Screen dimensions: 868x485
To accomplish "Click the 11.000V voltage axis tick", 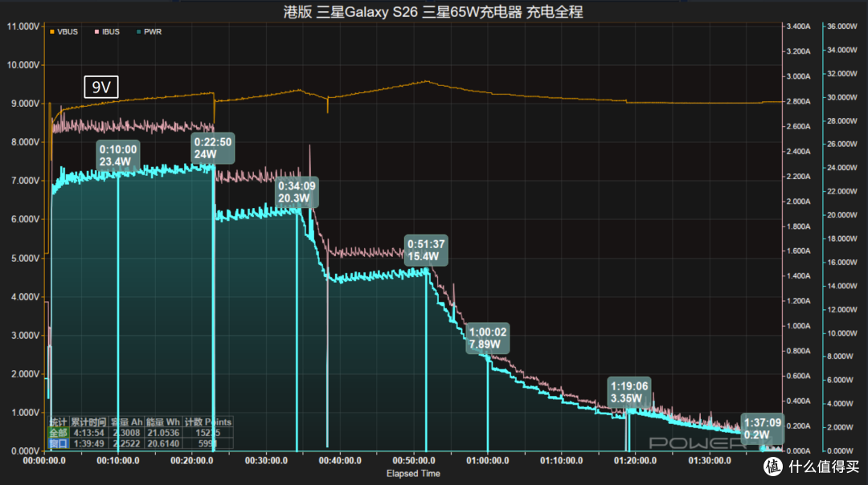I will pos(23,26).
